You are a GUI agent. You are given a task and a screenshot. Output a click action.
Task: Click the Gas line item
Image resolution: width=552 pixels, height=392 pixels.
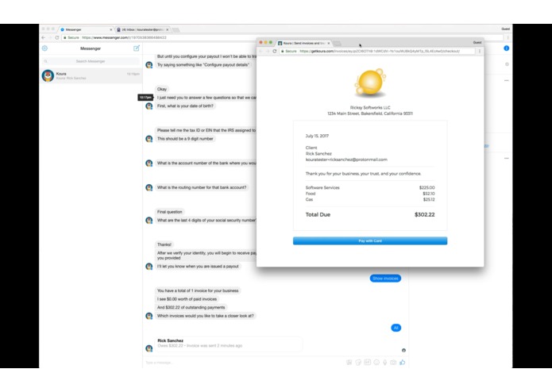[370, 200]
